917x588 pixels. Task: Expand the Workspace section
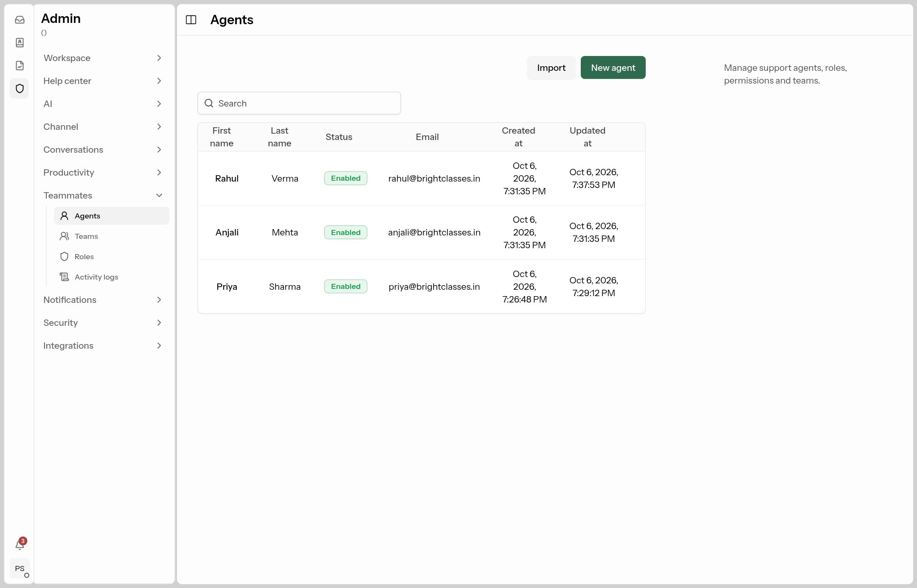click(103, 58)
